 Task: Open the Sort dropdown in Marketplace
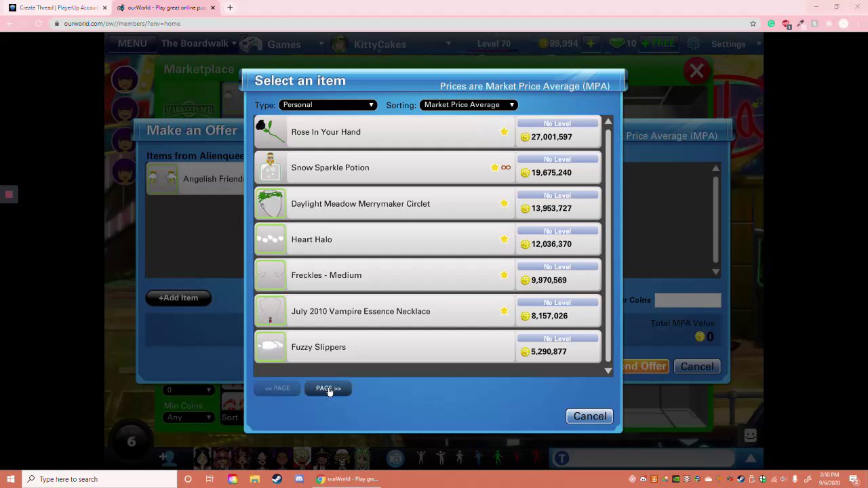pyautogui.click(x=231, y=418)
